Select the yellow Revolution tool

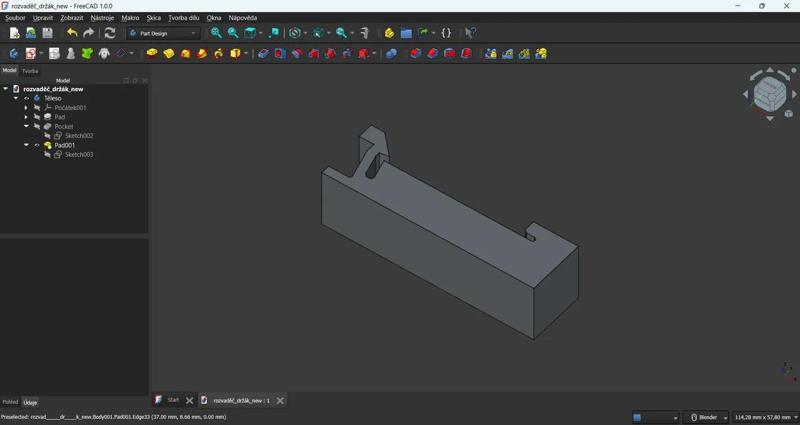tap(169, 54)
